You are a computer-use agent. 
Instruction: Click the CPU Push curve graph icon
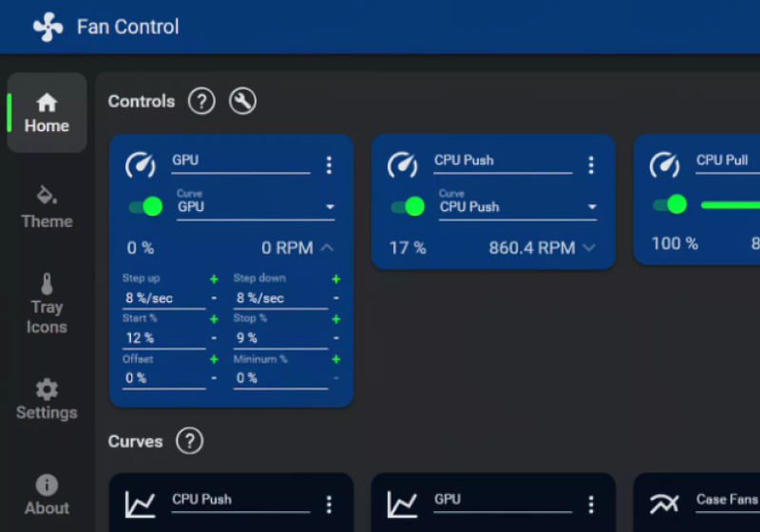pyautogui.click(x=140, y=504)
